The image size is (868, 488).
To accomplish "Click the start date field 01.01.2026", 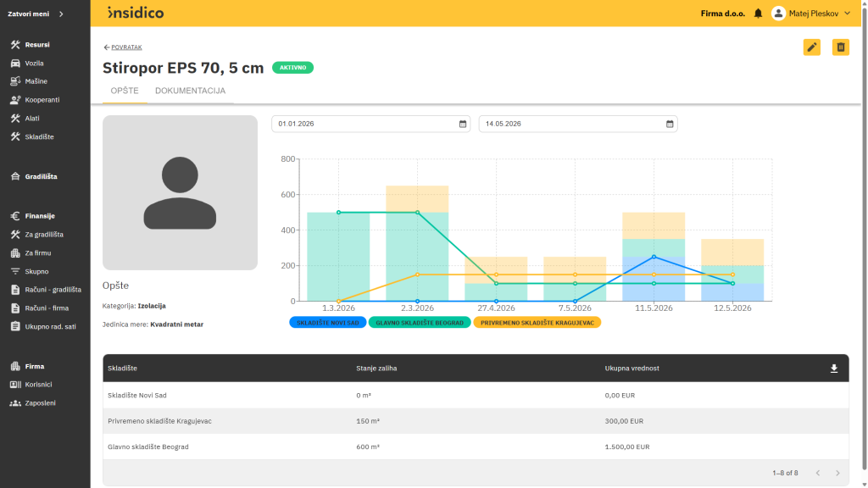I will pyautogui.click(x=370, y=124).
